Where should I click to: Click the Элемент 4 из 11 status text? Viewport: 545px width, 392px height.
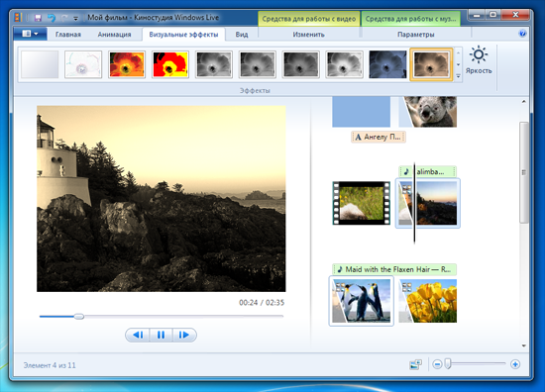coord(50,365)
